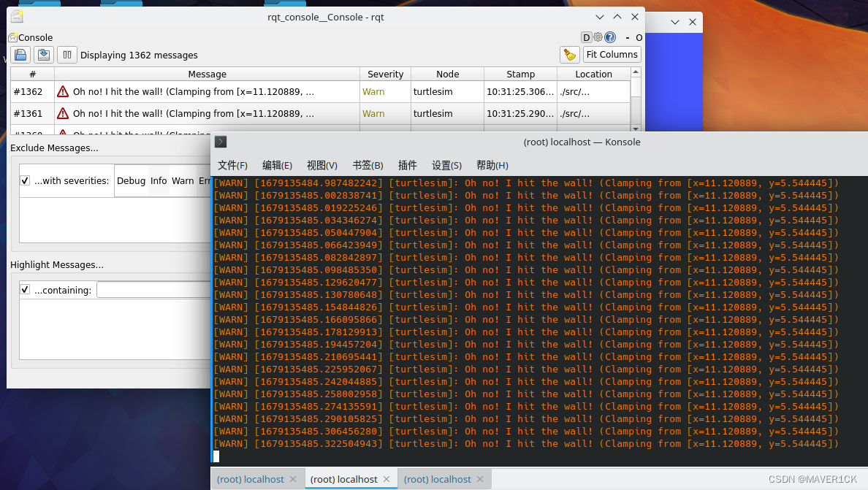The width and height of the screenshot is (868, 490).
Task: Open the 编辑(E) menu in Konsole
Action: 277,165
